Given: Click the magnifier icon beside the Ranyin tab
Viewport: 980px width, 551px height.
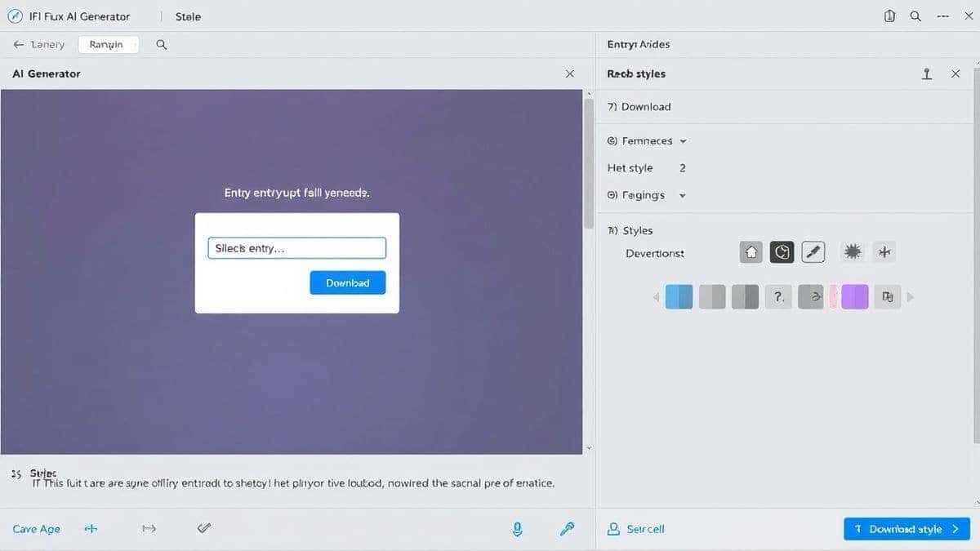Looking at the screenshot, I should tap(162, 45).
